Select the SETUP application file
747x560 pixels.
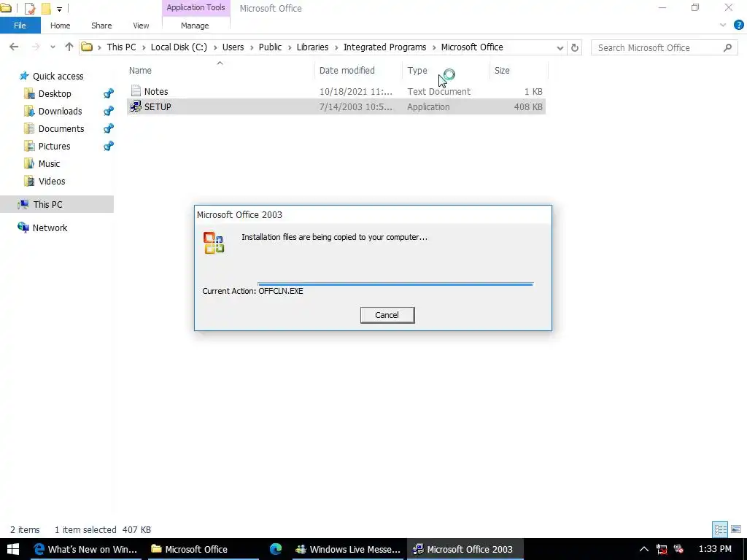click(x=336, y=106)
